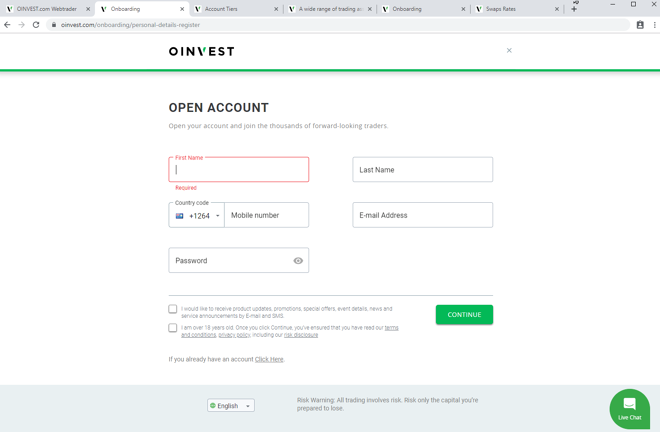This screenshot has height=432, width=660.
Task: Check the product updates and promotions checkbox
Action: pos(173,309)
